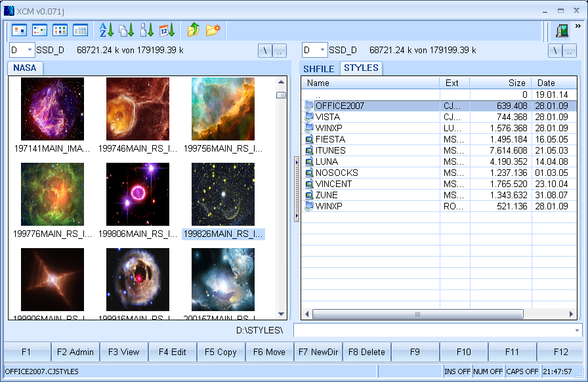
Task: Switch to the SHFILE tab
Action: (319, 68)
